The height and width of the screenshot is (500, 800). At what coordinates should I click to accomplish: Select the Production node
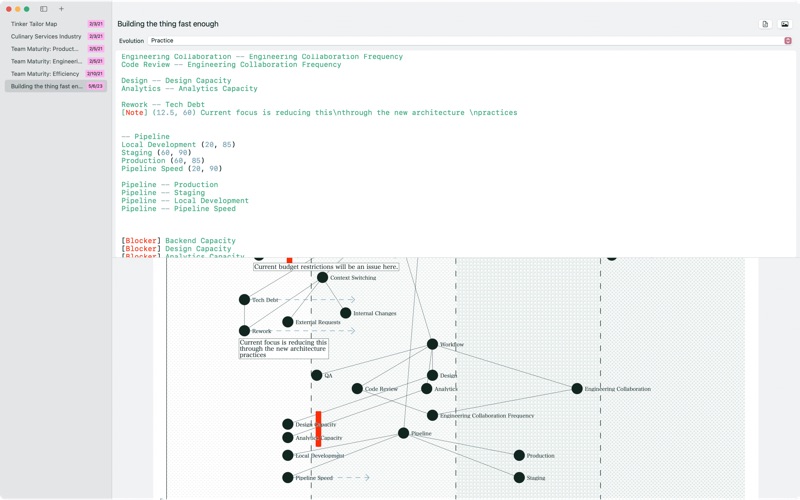pyautogui.click(x=519, y=455)
